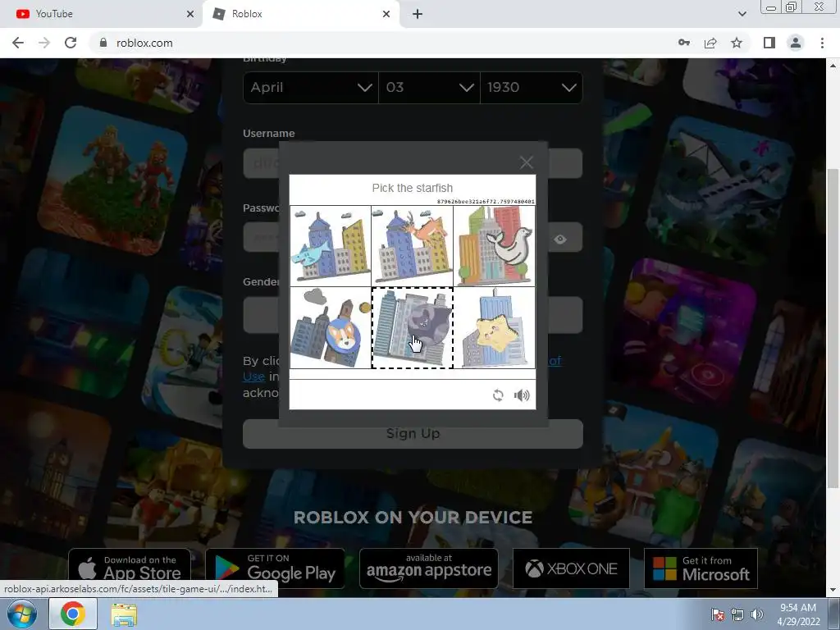View site info via lock icon
840x630 pixels.
103,43
